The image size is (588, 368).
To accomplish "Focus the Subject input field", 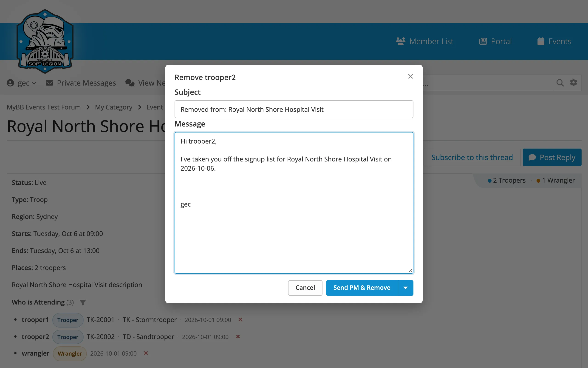I will coord(294,109).
